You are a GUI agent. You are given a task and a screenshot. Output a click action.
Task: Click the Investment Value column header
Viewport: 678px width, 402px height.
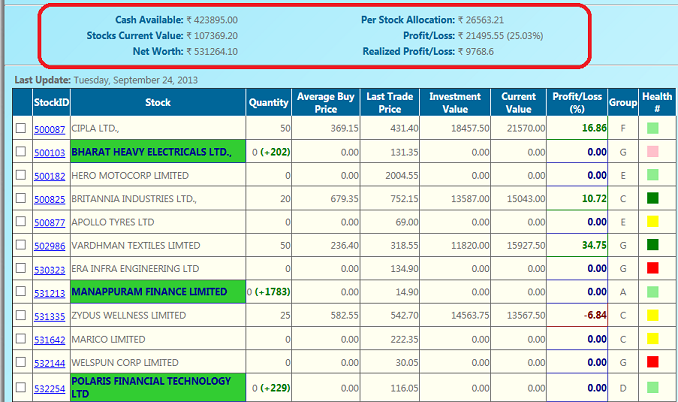pyautogui.click(x=455, y=102)
